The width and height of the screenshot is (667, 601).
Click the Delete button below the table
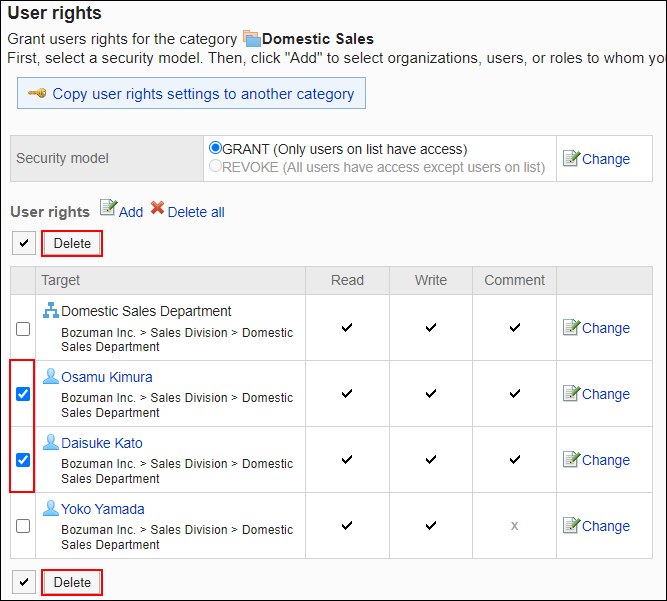click(x=72, y=582)
